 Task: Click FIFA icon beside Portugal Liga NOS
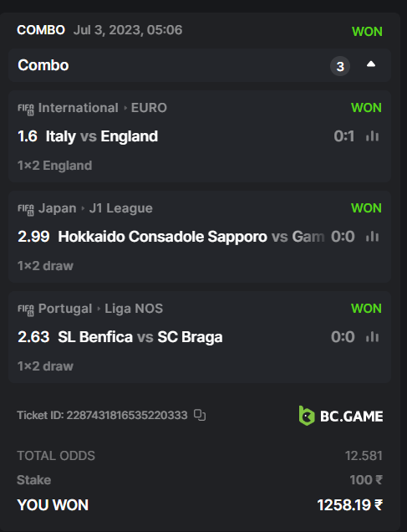26,310
